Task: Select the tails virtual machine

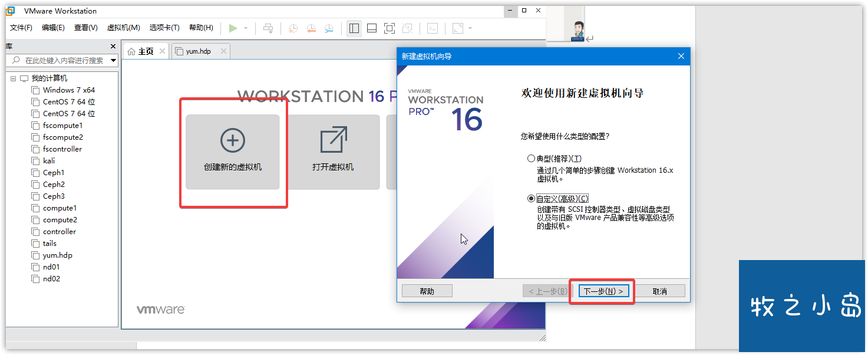Action: coord(50,244)
